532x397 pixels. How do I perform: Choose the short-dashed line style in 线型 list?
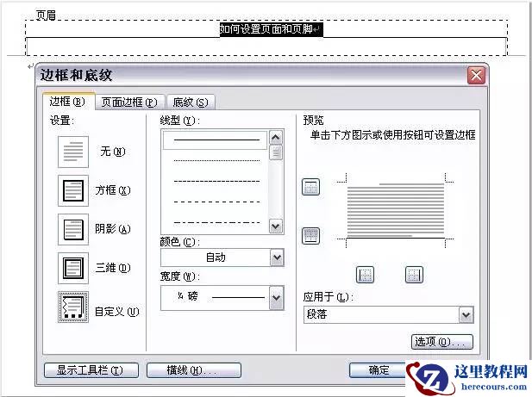[x=216, y=181]
